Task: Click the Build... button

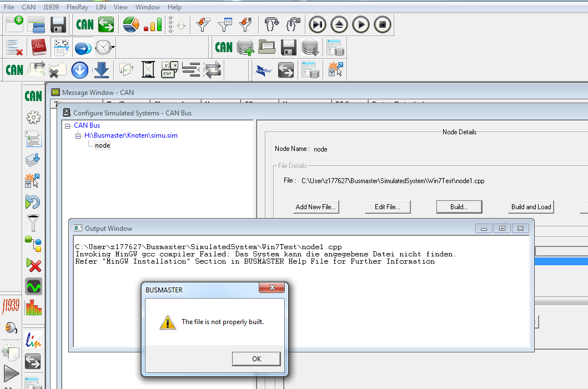Action: pos(459,207)
